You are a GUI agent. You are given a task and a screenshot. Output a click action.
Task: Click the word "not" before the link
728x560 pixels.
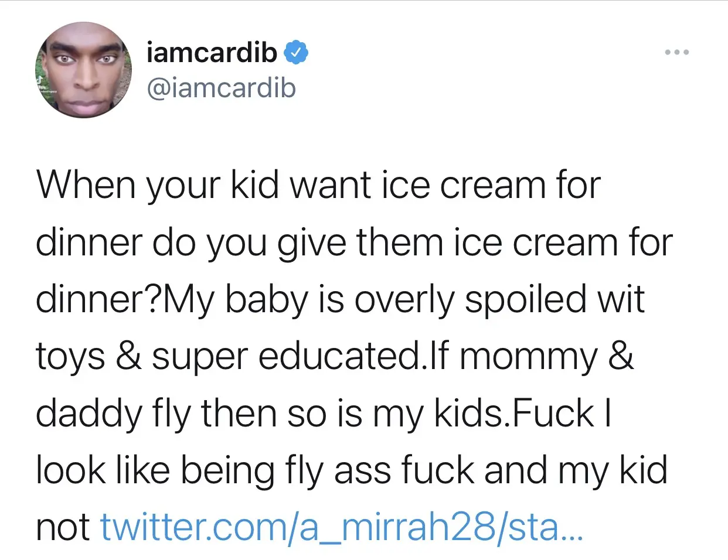point(63,527)
